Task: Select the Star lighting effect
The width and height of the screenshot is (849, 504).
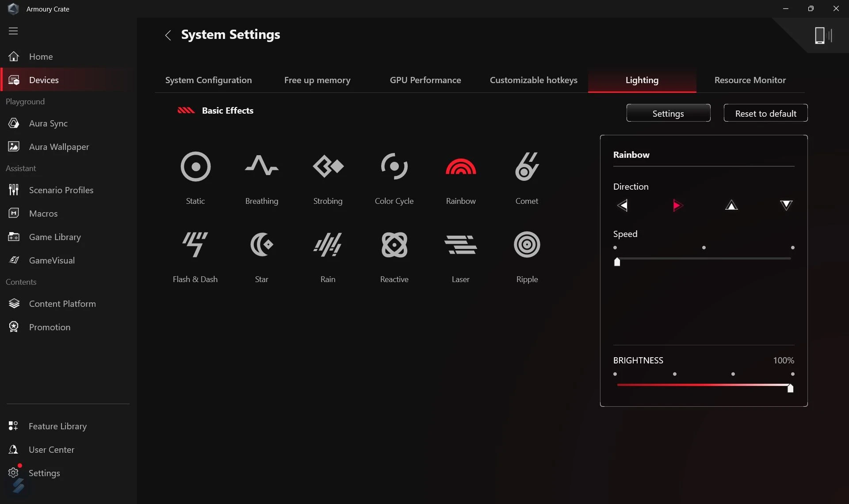Action: tap(262, 244)
